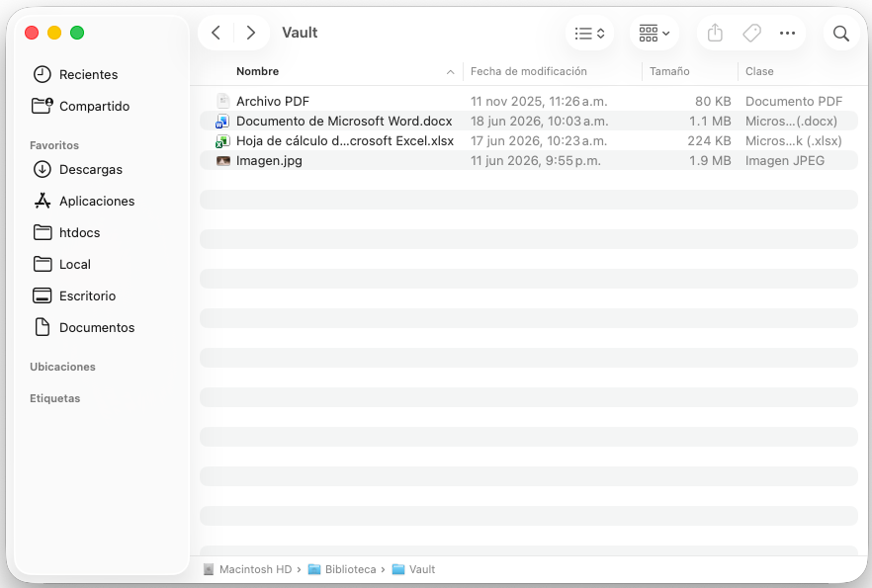Sort by the Clase column header
The height and width of the screenshot is (588, 872).
coord(759,71)
